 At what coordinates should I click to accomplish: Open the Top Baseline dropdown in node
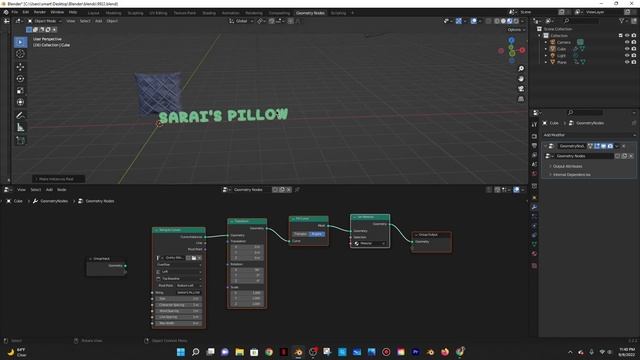pyautogui.click(x=179, y=278)
